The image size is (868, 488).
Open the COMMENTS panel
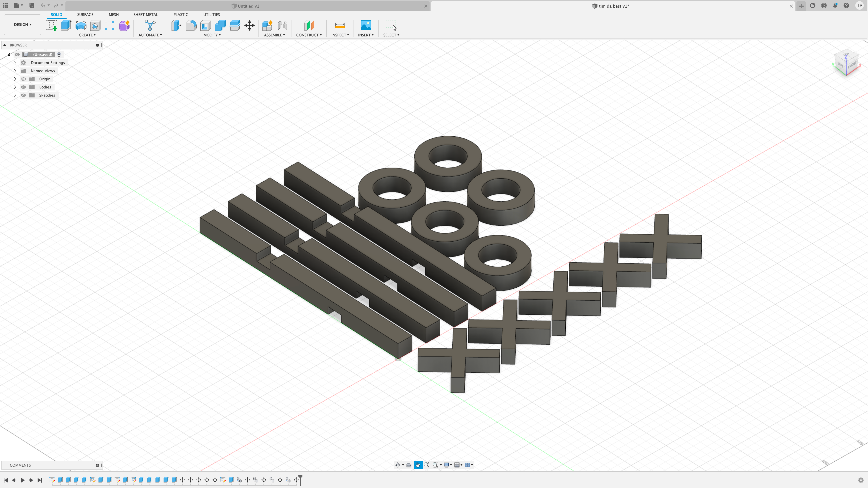(20, 465)
